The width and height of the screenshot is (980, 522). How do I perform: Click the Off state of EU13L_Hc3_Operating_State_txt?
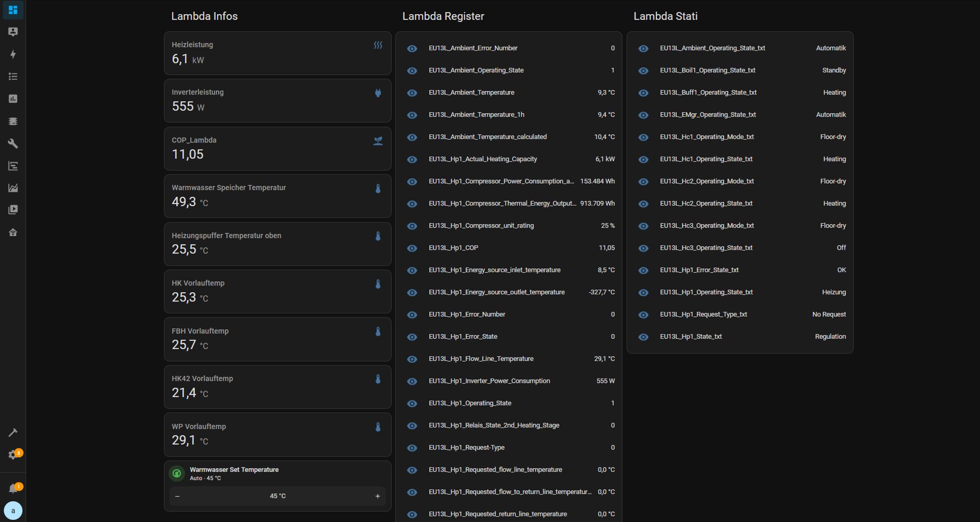tap(841, 248)
